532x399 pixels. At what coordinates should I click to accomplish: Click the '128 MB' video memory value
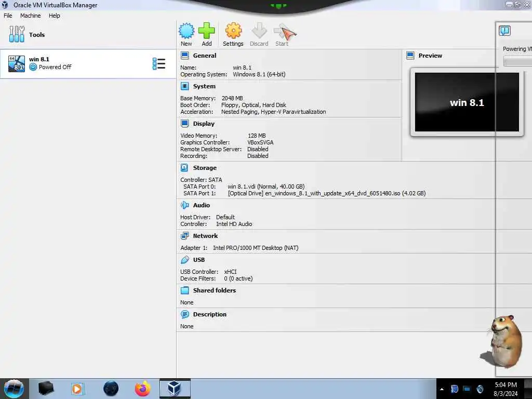click(257, 136)
